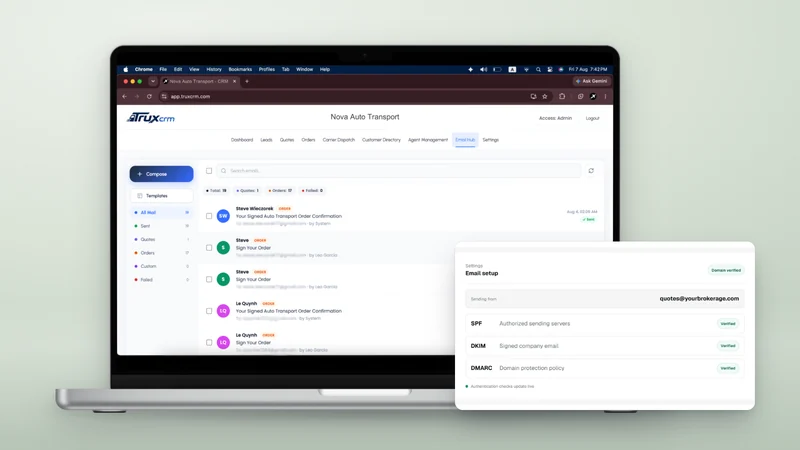Select the Email Hub tab

click(465, 140)
